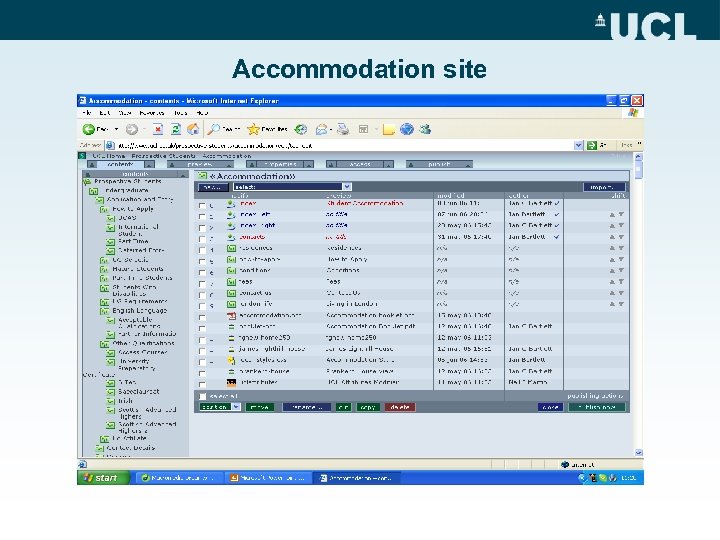Viewport: 720px width, 540px height.
Task: Open the Mail envelope icon
Action: (x=321, y=129)
